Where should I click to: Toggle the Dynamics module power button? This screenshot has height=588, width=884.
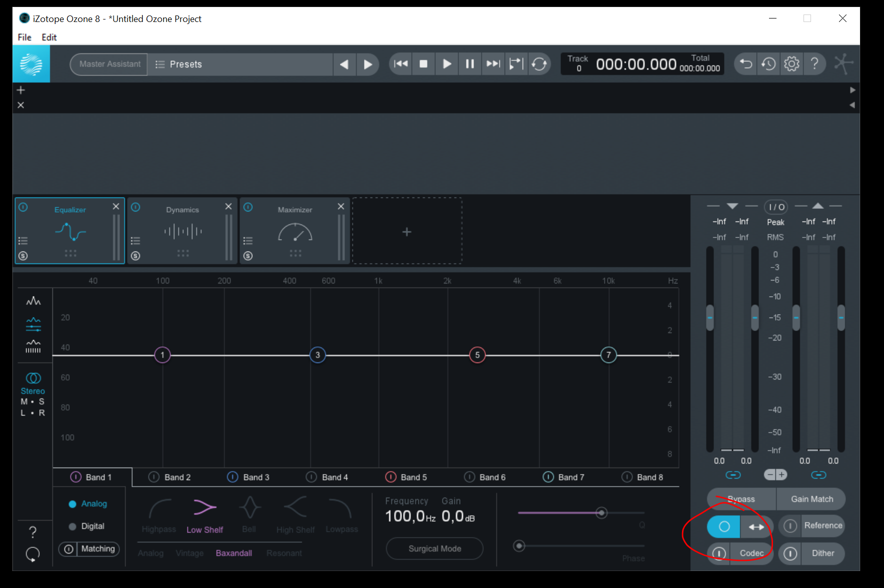135,207
